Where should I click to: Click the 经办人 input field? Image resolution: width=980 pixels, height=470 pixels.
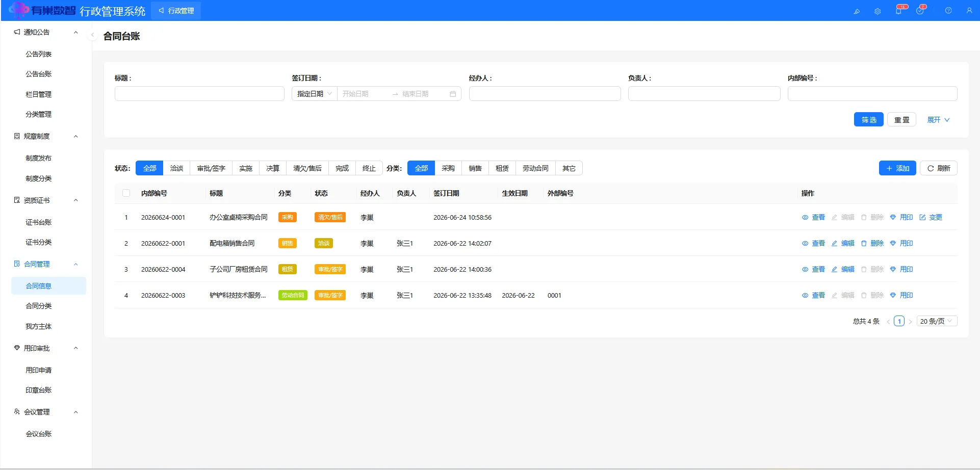coord(545,94)
